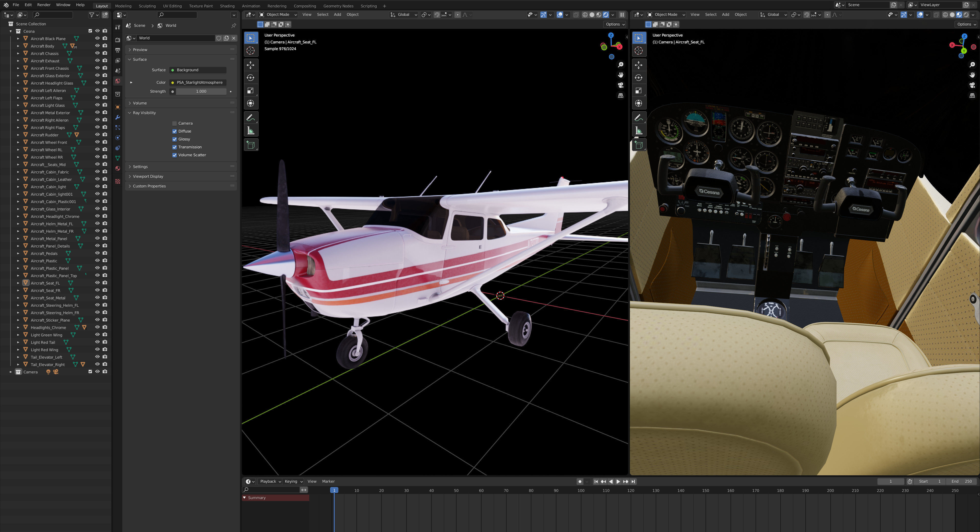
Task: Select the Rotate tool in left viewport
Action: [x=250, y=78]
